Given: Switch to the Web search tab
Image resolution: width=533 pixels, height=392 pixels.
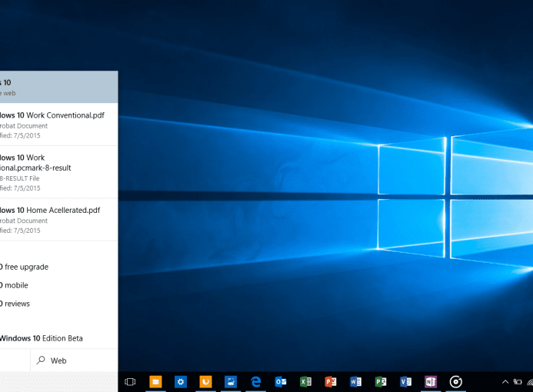Looking at the screenshot, I should tap(74, 360).
